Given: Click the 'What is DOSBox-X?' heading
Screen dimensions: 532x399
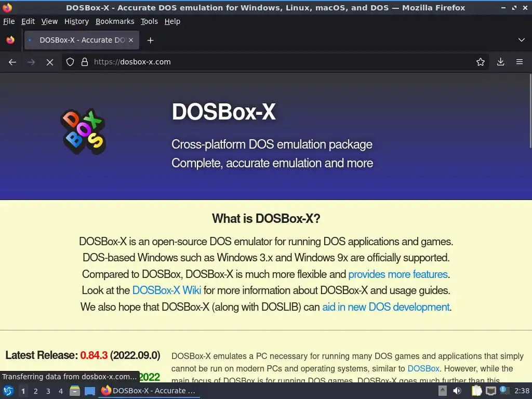Looking at the screenshot, I should coord(266,219).
